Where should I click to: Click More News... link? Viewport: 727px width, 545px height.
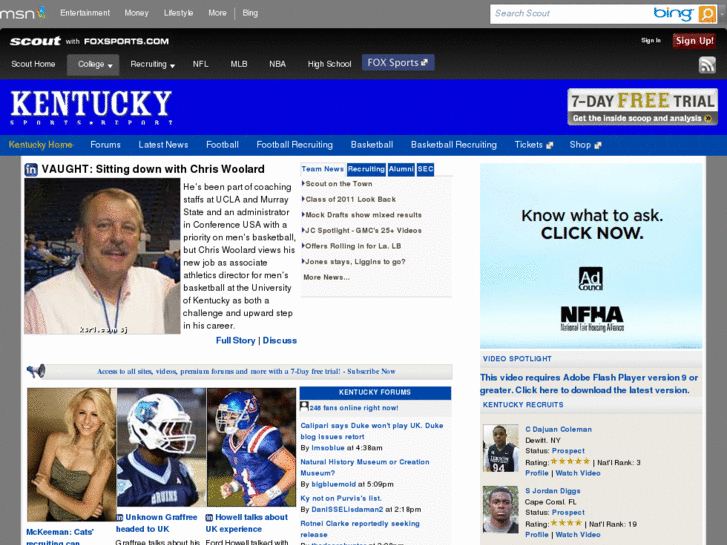click(x=326, y=277)
